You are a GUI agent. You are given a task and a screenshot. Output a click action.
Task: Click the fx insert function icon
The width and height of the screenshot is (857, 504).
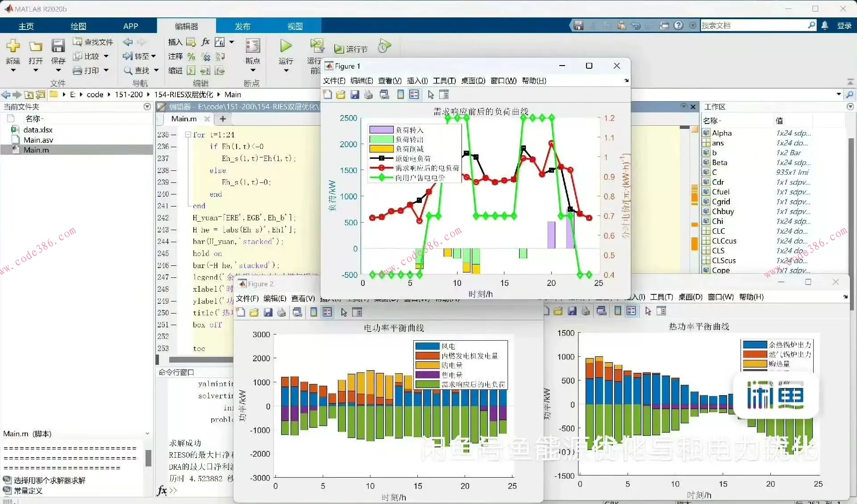[x=205, y=42]
